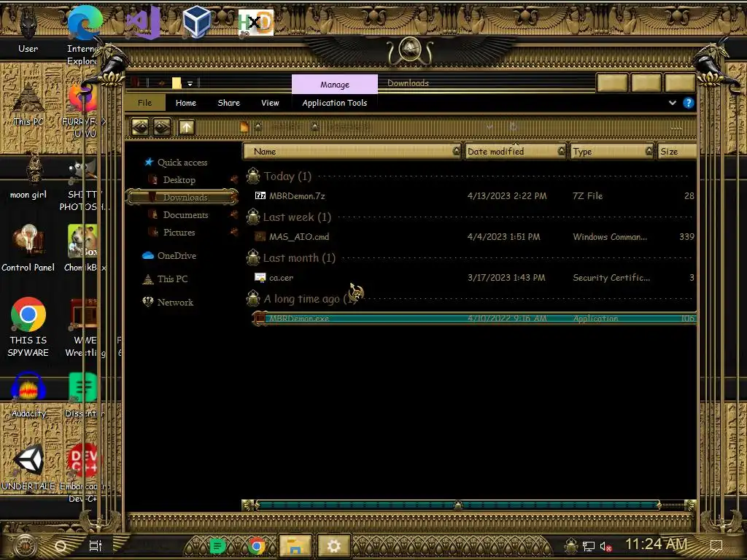Launch the HxD hex editor icon
Image resolution: width=747 pixels, height=560 pixels.
point(256,23)
